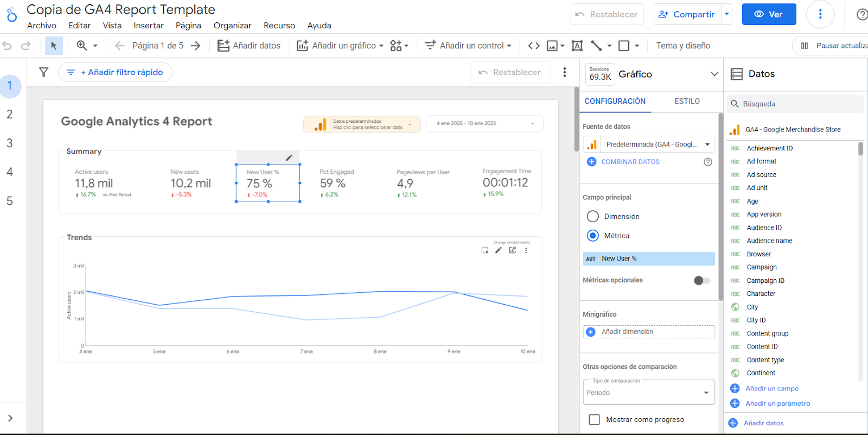Click the blue Ver button
Screen dimensions: 868x435
tap(769, 14)
